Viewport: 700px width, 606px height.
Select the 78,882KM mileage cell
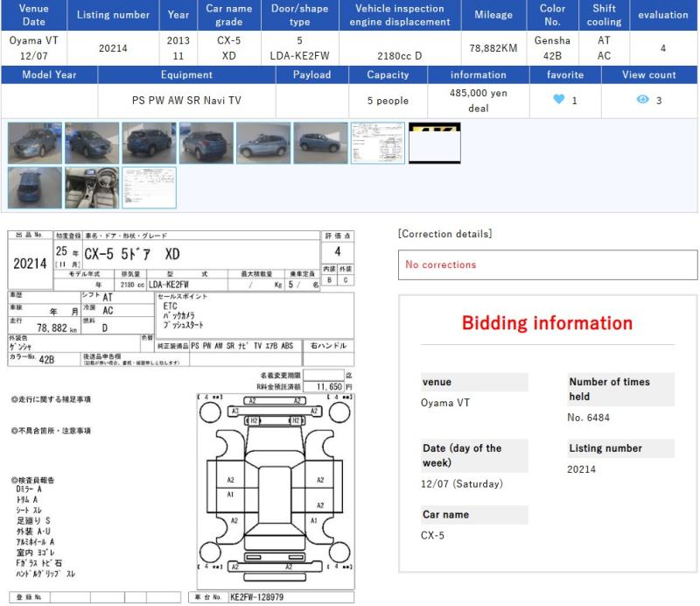pos(493,48)
